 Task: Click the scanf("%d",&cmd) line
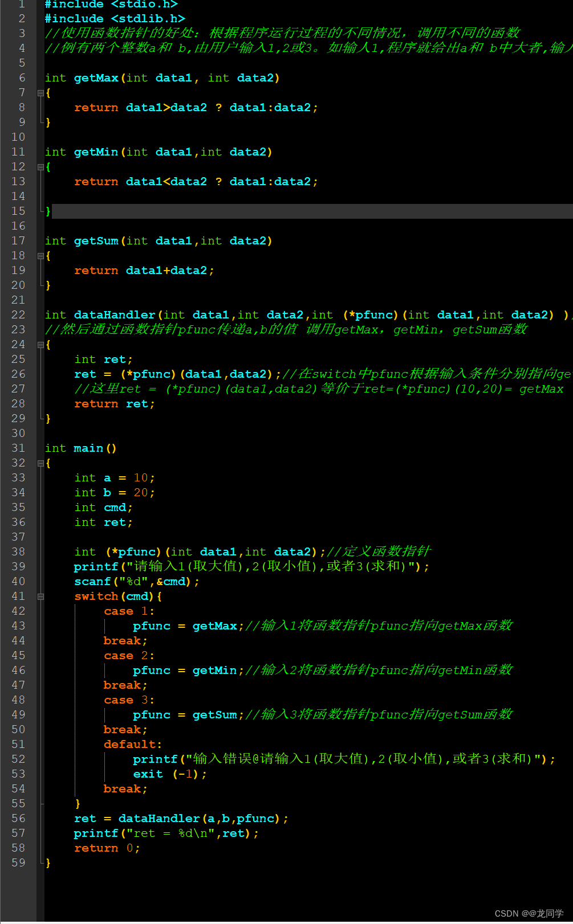(x=137, y=582)
